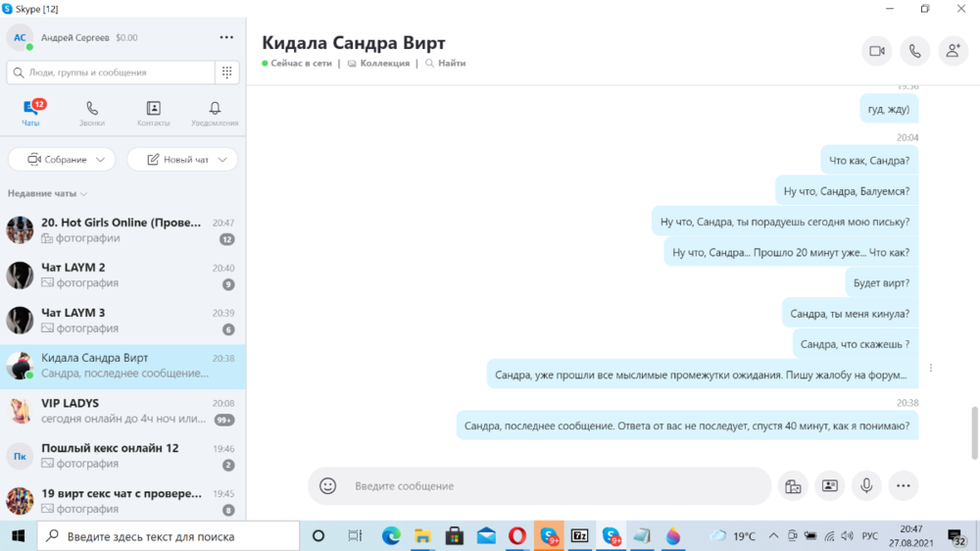Open the 20. Hot Girls Online chat
The image size is (980, 551).
pyautogui.click(x=122, y=230)
